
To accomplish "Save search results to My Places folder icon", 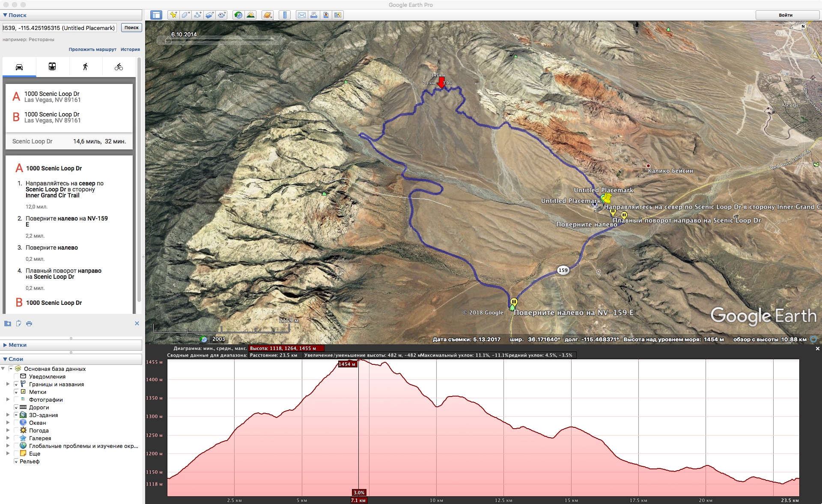I will pyautogui.click(x=8, y=323).
